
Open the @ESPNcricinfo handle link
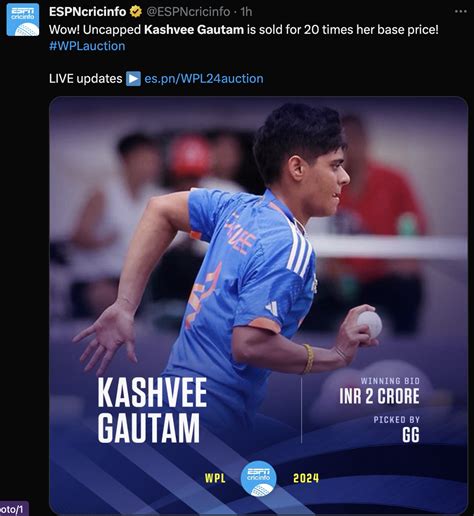pyautogui.click(x=188, y=12)
